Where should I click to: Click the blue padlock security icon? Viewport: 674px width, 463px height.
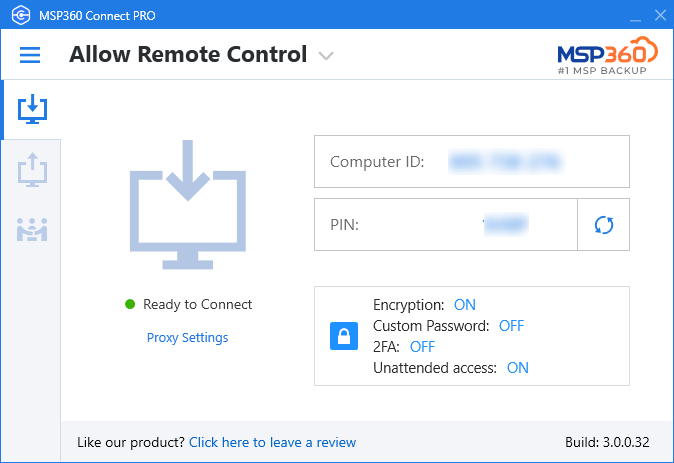[x=344, y=336]
